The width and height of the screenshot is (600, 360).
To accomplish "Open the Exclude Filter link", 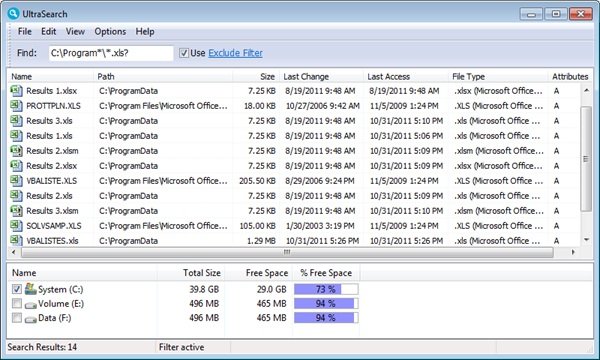I will coord(235,53).
